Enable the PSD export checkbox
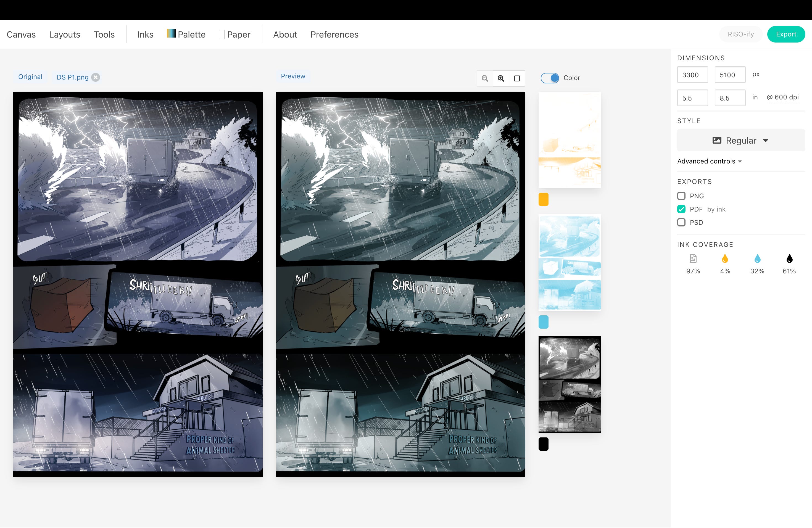Image resolution: width=812 pixels, height=528 pixels. [x=681, y=222]
